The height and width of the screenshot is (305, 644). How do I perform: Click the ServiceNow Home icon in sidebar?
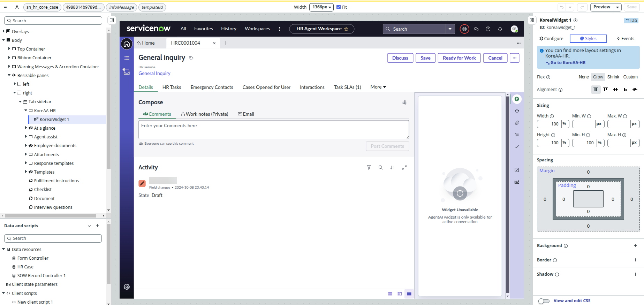point(127,44)
